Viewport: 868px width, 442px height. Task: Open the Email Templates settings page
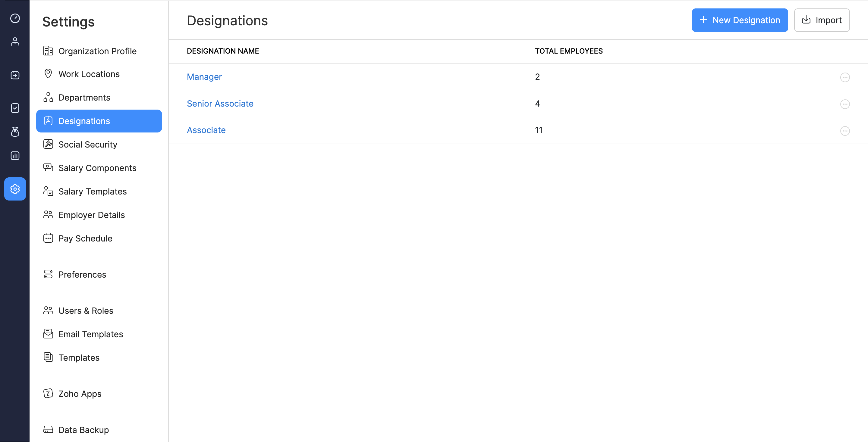[x=91, y=334]
